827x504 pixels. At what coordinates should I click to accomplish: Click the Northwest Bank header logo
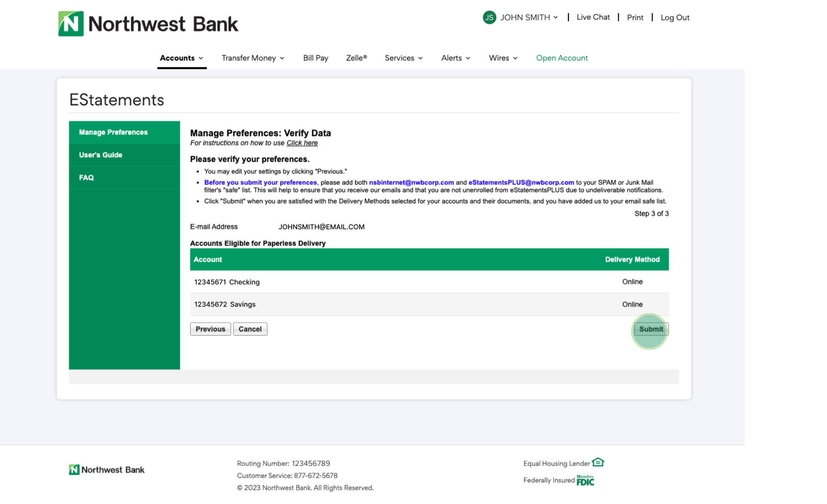pos(148,24)
